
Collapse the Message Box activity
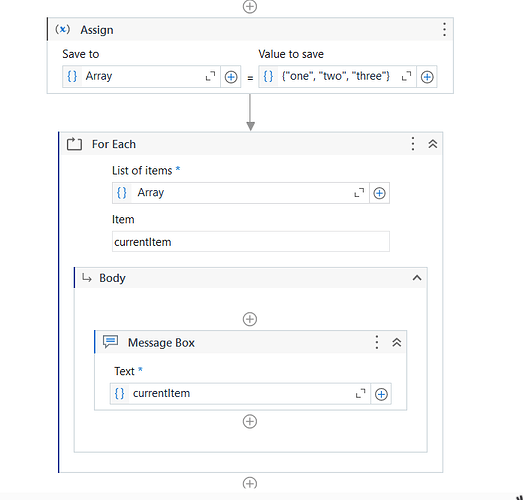(397, 342)
